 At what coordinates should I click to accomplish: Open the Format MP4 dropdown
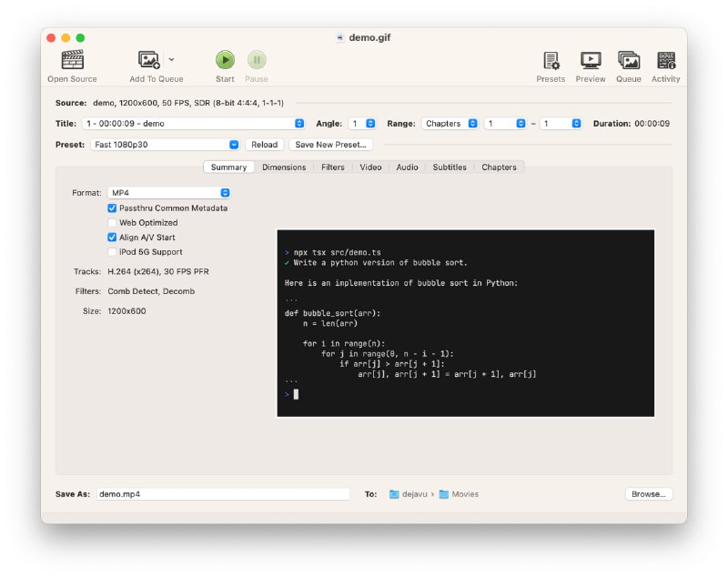pyautogui.click(x=168, y=193)
